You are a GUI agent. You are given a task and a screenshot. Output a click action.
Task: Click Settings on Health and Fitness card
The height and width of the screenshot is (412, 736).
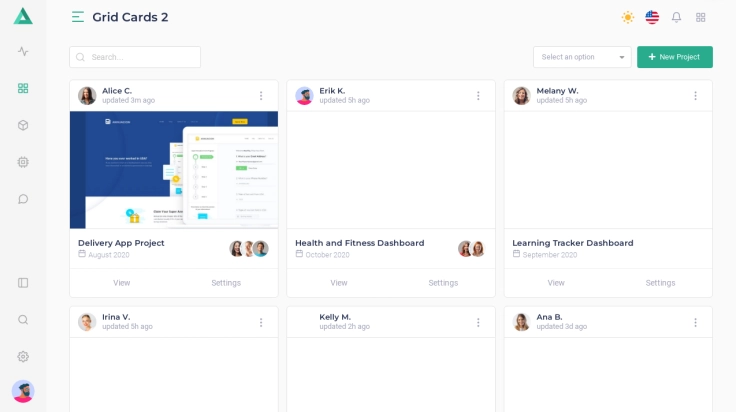pyautogui.click(x=443, y=283)
